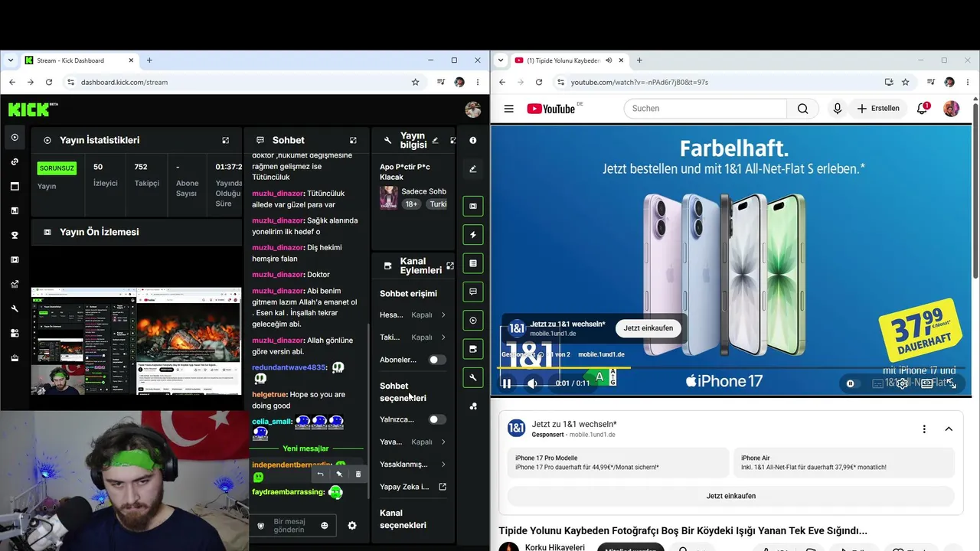Open the YouTube hamburger guide menu
This screenshot has width=980, height=551.
click(508, 109)
